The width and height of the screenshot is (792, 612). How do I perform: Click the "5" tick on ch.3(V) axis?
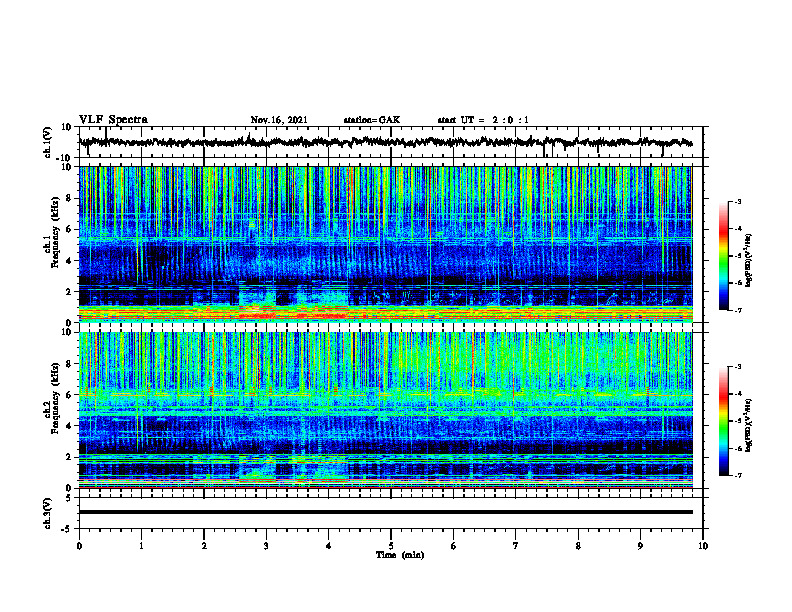pyautogui.click(x=70, y=498)
